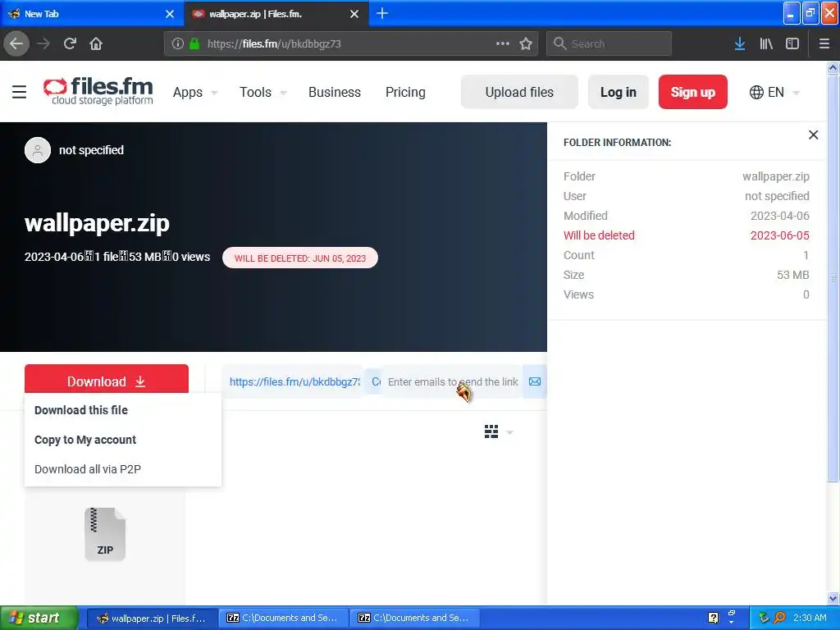Open a new browser tab with plus
Image resolution: width=840 pixels, height=630 pixels.
(x=382, y=13)
